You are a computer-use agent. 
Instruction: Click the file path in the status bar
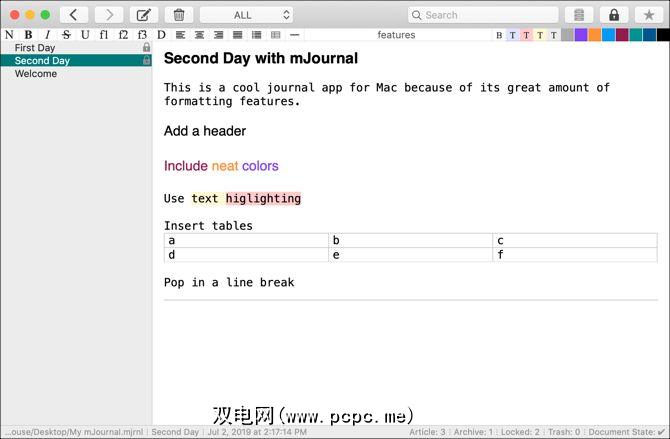[74, 432]
